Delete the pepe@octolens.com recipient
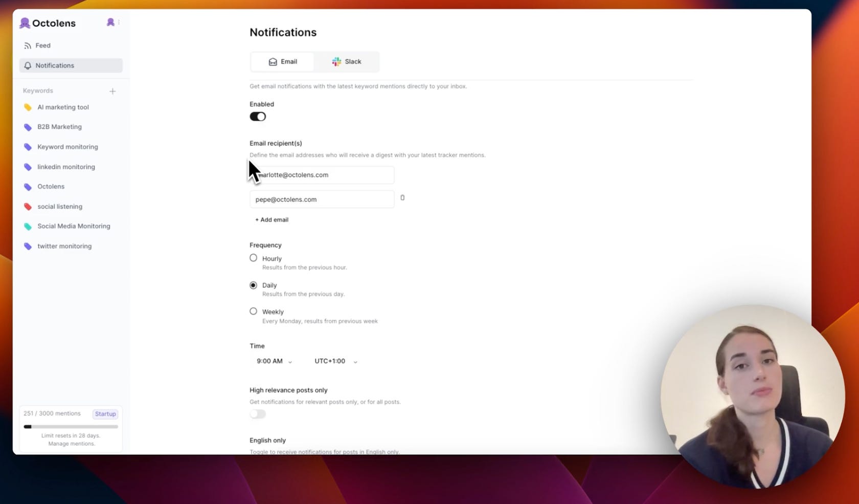This screenshot has height=504, width=859. coord(402,198)
